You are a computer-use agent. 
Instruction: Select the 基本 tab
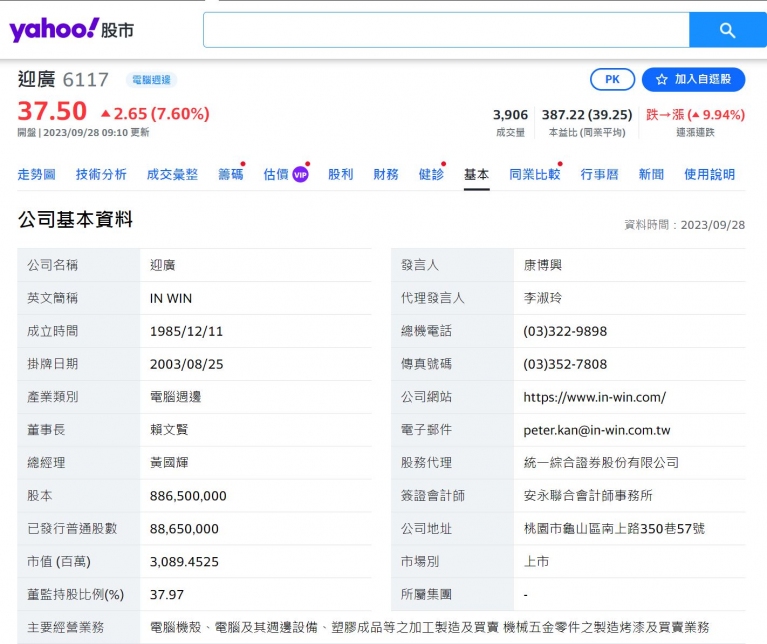(x=476, y=175)
